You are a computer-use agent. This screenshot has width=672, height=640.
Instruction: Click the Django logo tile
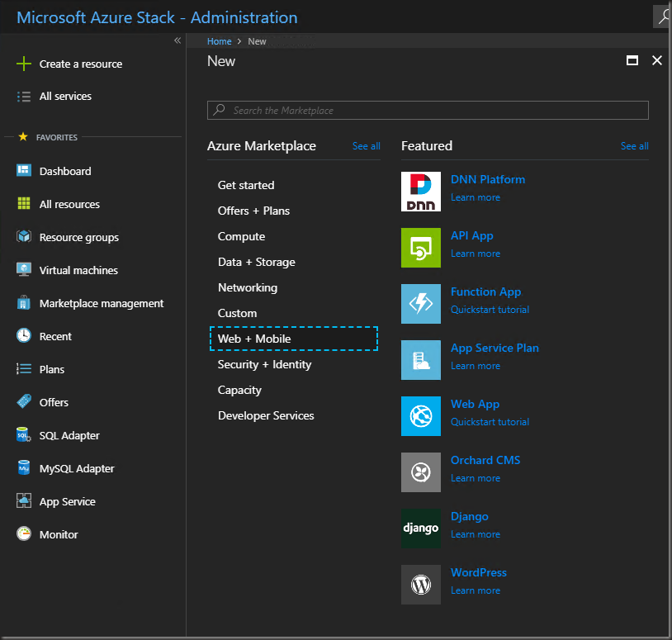coord(421,529)
